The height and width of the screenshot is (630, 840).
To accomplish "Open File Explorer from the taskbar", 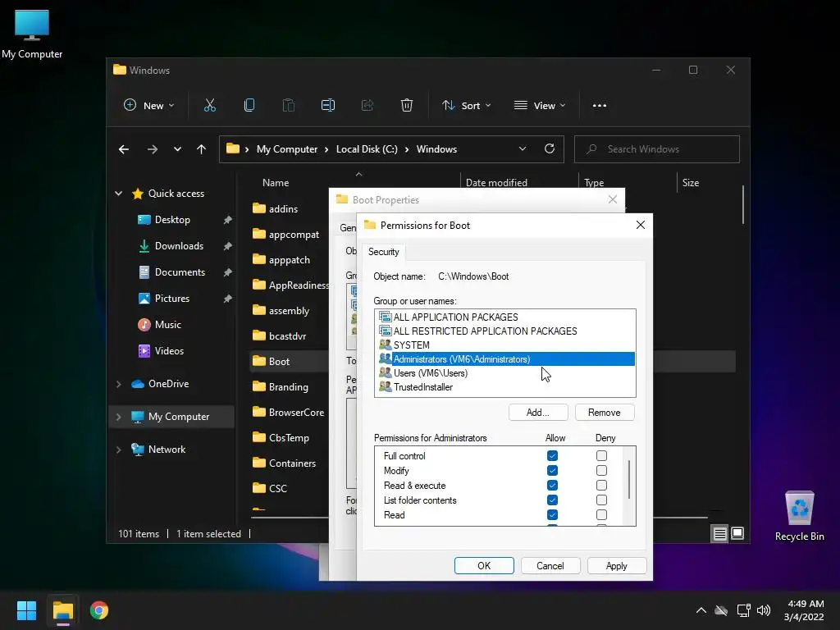I will click(x=62, y=610).
